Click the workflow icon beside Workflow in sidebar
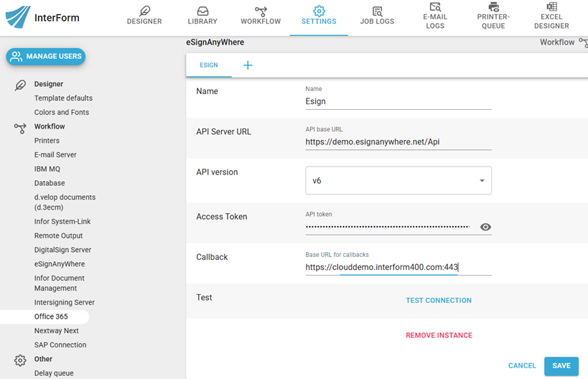Screen dimensions: 588x379 tap(20, 128)
